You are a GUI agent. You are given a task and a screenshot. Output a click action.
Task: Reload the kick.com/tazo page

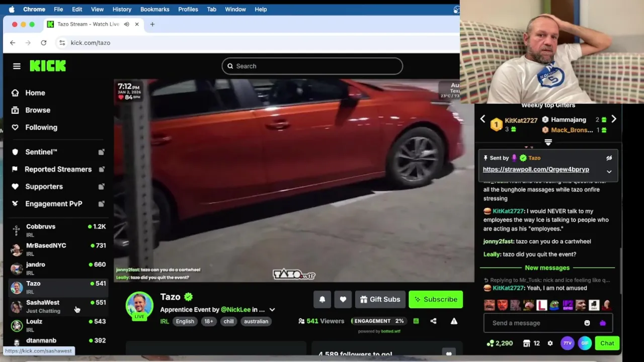click(x=44, y=43)
